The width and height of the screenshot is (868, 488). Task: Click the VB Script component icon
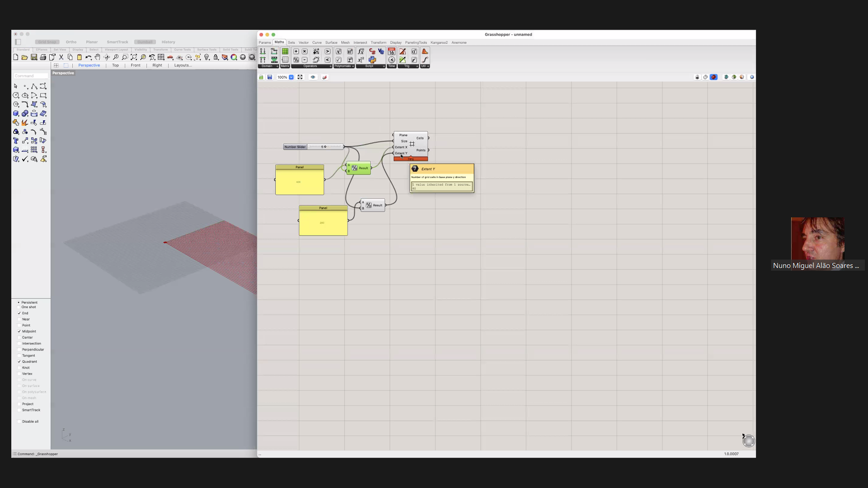click(x=381, y=52)
